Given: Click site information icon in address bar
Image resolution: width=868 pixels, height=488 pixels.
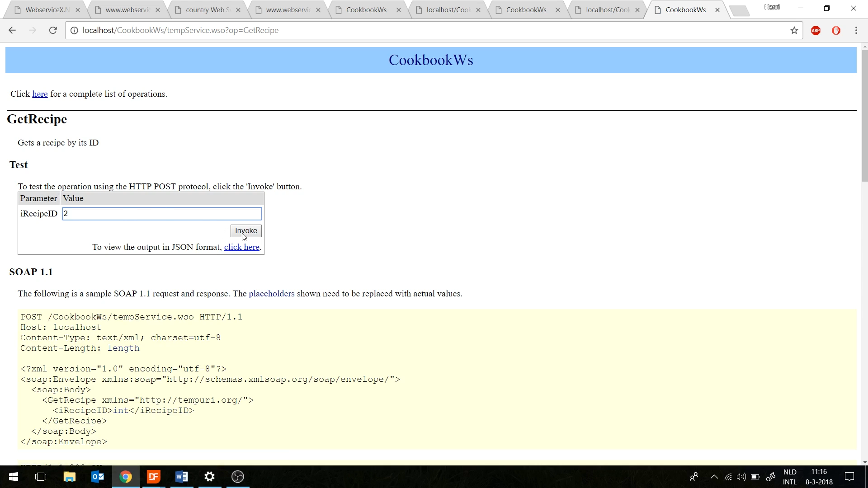Looking at the screenshot, I should 74,30.
